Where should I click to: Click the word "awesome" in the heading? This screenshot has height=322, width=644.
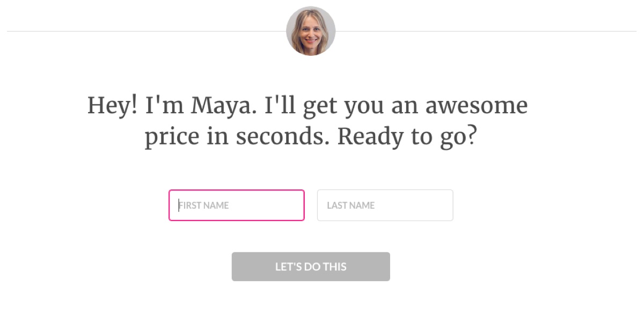point(477,105)
